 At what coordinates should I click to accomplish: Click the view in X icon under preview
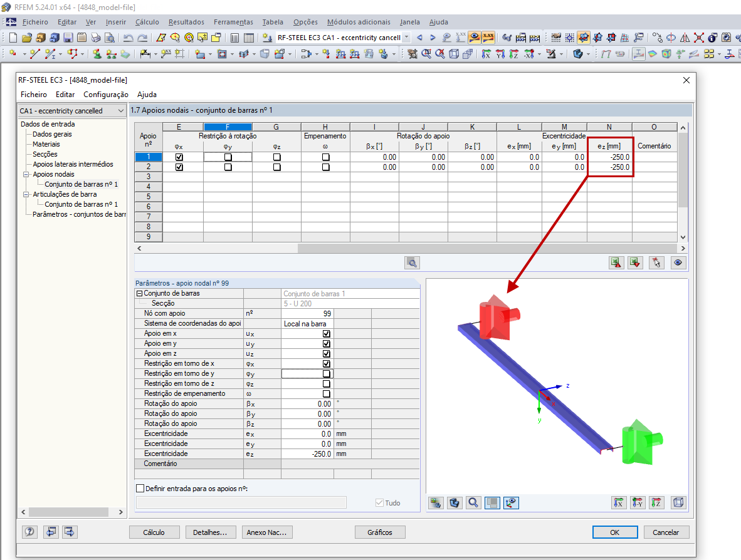click(x=619, y=503)
